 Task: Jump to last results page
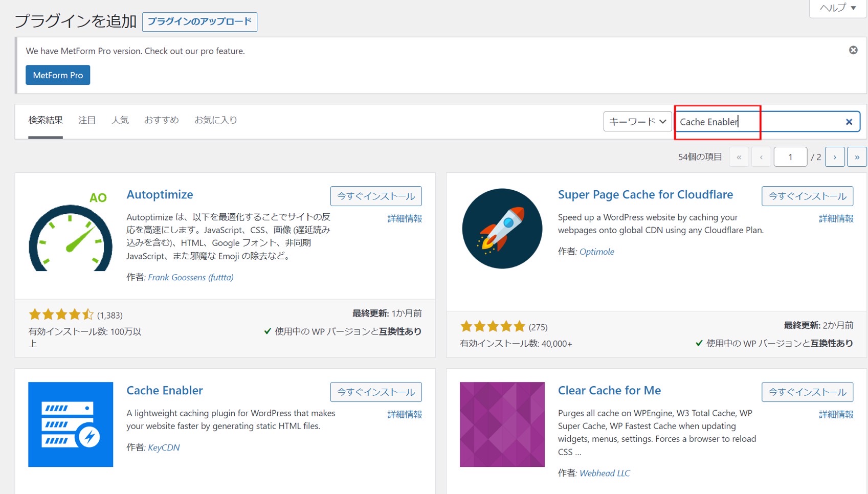[x=857, y=157]
